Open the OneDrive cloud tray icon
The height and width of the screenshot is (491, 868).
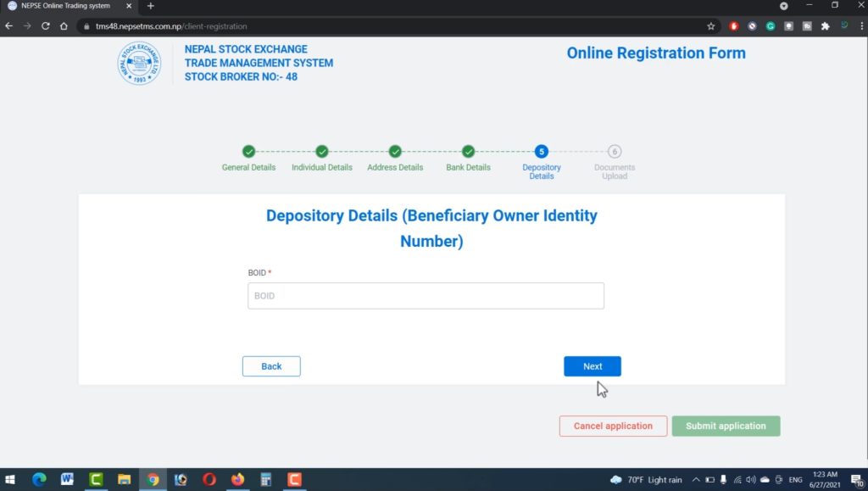tap(765, 480)
